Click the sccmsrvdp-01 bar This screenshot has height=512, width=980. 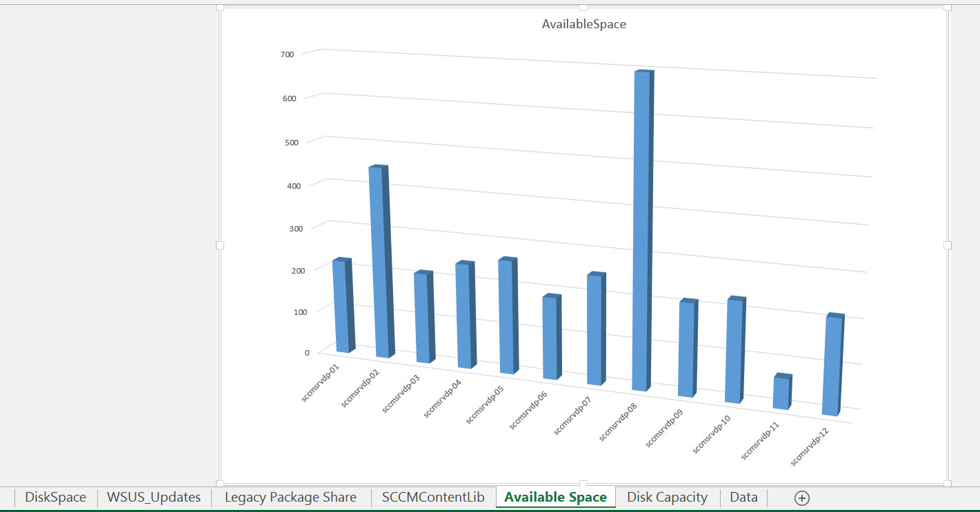[341, 305]
